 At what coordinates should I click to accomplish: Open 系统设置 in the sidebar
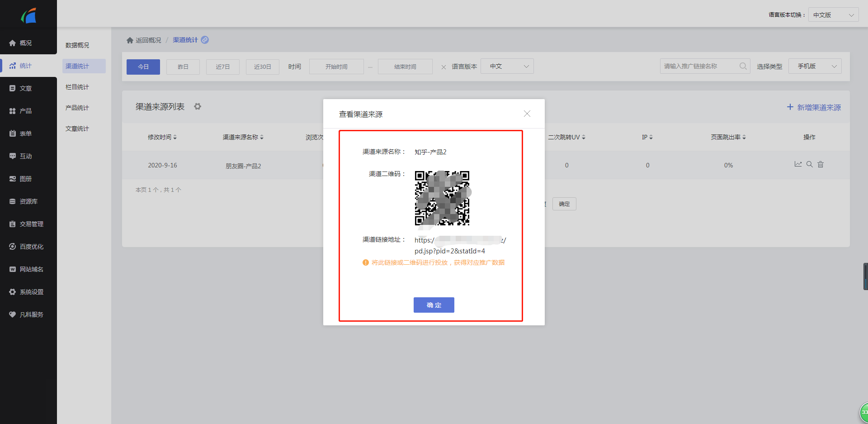(x=28, y=292)
